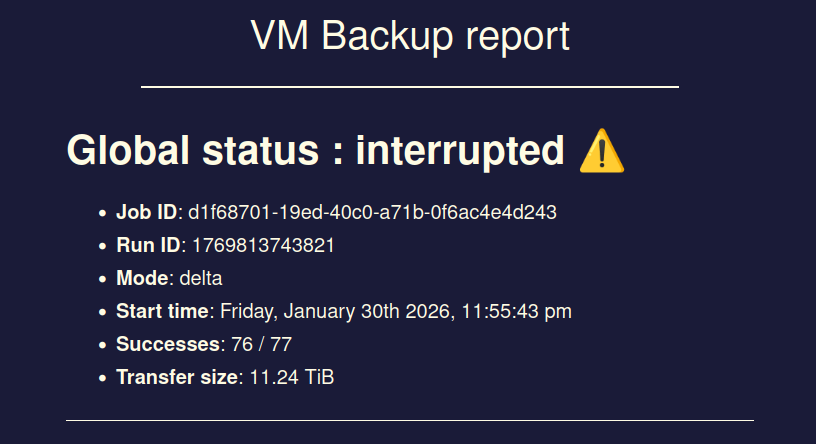The height and width of the screenshot is (444, 816).
Task: Select the Global status interrupted heading
Action: click(x=315, y=151)
